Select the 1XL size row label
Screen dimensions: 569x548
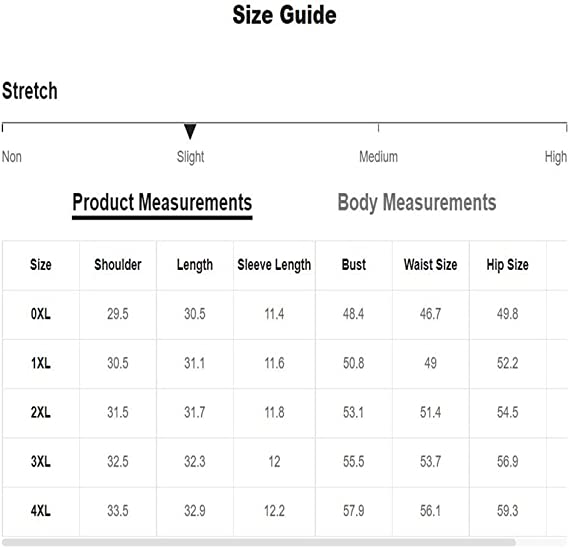41,363
